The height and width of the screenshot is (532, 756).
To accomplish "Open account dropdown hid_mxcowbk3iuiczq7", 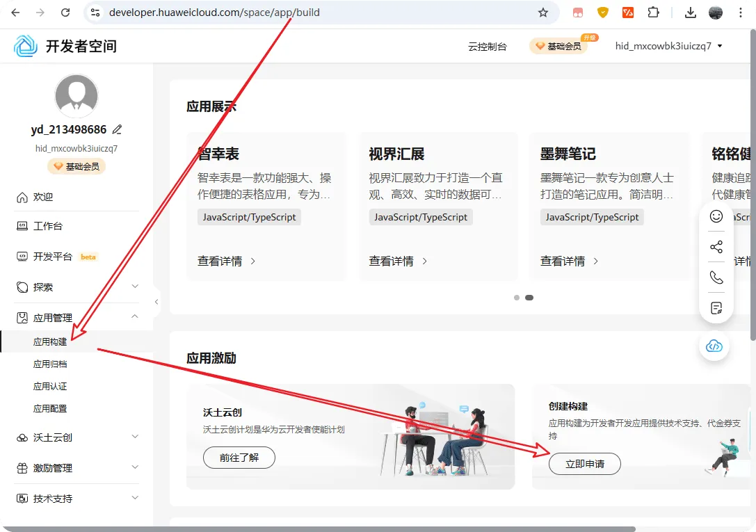I will tap(669, 47).
